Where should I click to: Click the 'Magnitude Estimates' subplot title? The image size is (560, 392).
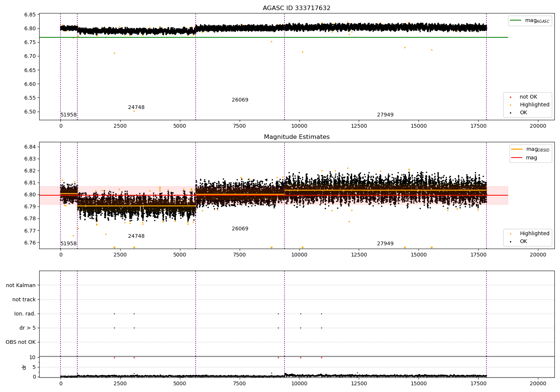296,137
